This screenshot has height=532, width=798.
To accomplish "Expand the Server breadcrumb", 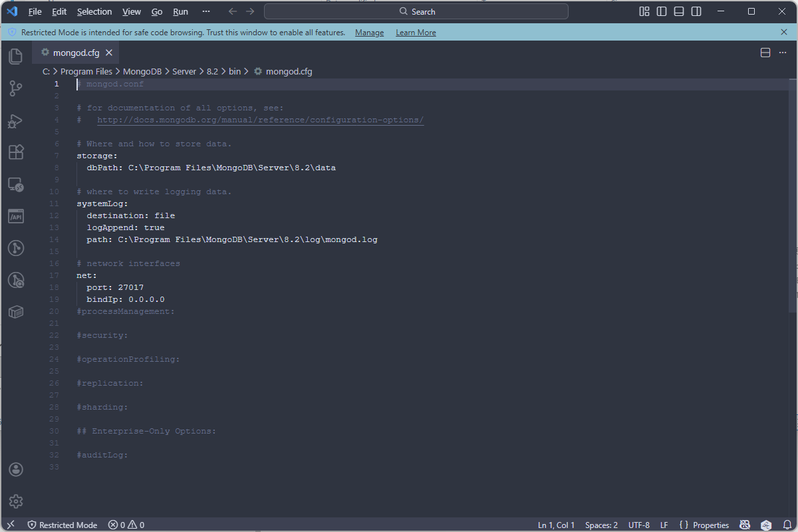I will click(x=184, y=71).
